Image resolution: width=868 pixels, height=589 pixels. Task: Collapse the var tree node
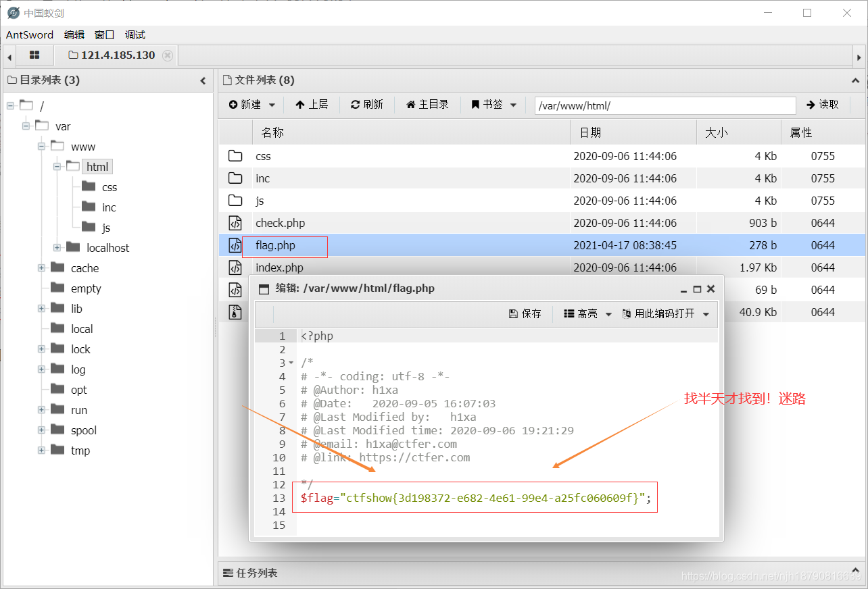(x=26, y=126)
